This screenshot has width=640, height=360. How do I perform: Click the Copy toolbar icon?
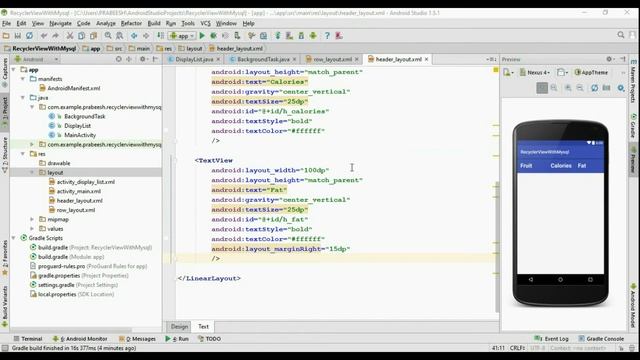click(x=82, y=36)
